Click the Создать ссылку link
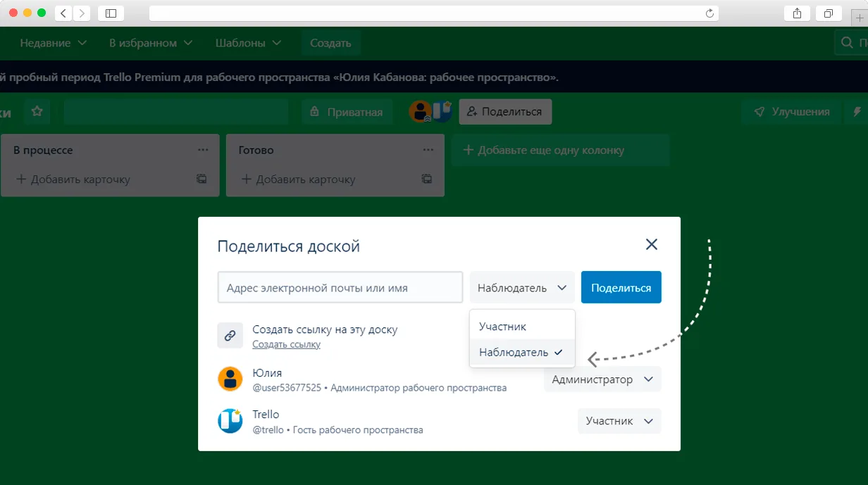 (286, 344)
